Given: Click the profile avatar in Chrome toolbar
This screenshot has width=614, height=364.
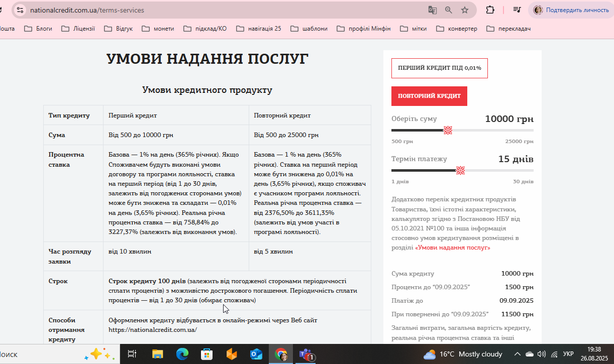Looking at the screenshot, I should pos(538,10).
